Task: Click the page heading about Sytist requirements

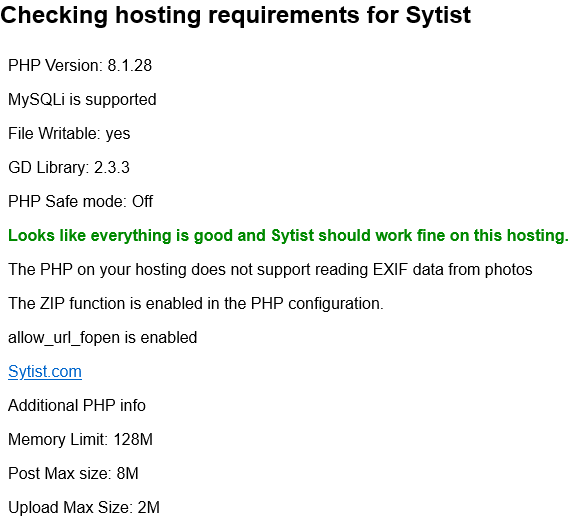Action: 235,15
